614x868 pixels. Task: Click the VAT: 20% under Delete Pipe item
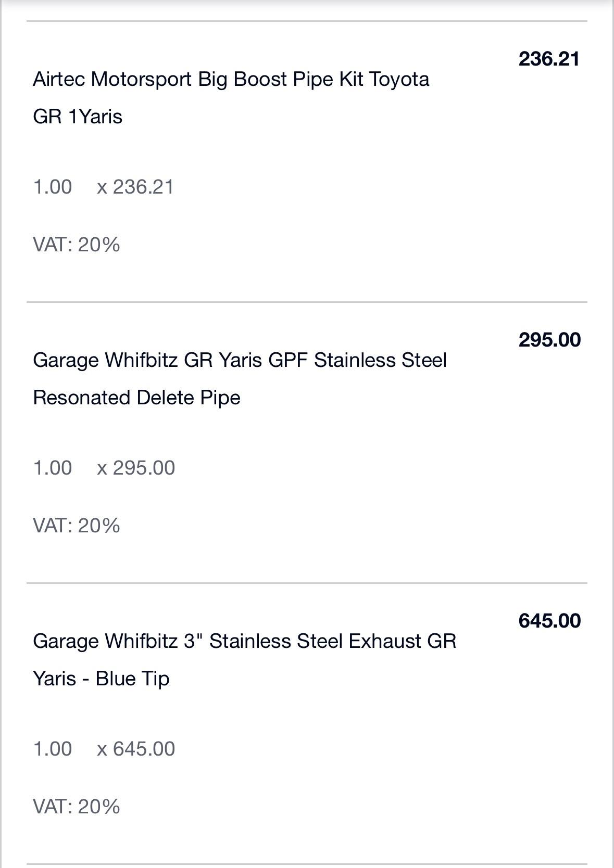(x=77, y=526)
